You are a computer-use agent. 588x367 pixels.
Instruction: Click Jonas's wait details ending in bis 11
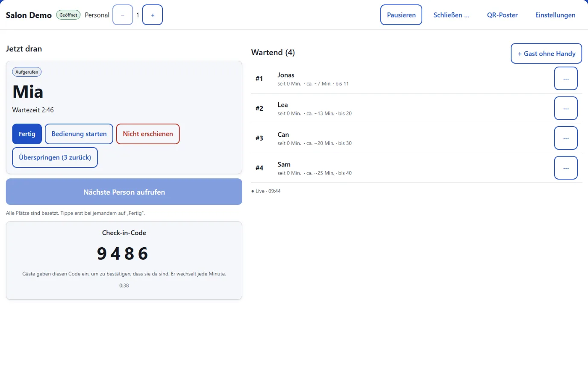[313, 83]
